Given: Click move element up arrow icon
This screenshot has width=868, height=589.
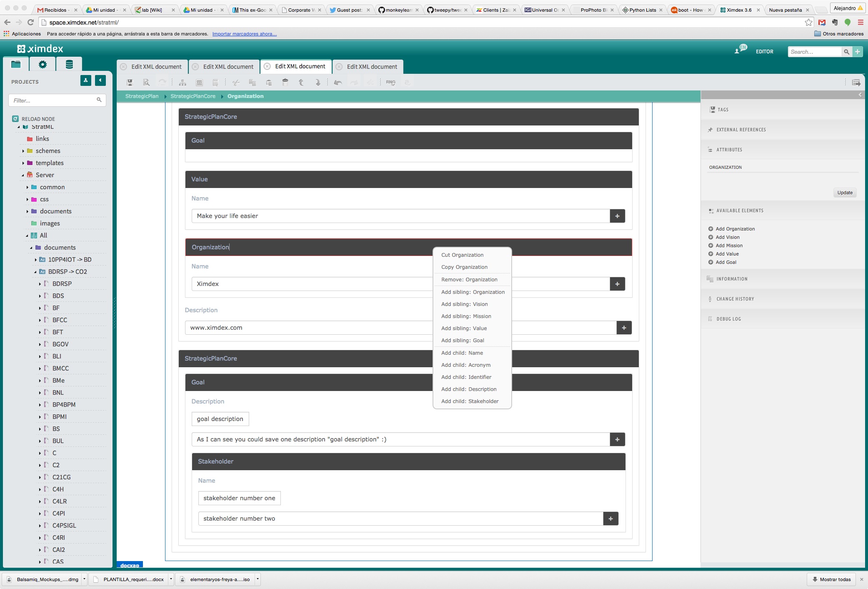Looking at the screenshot, I should coord(301,83).
